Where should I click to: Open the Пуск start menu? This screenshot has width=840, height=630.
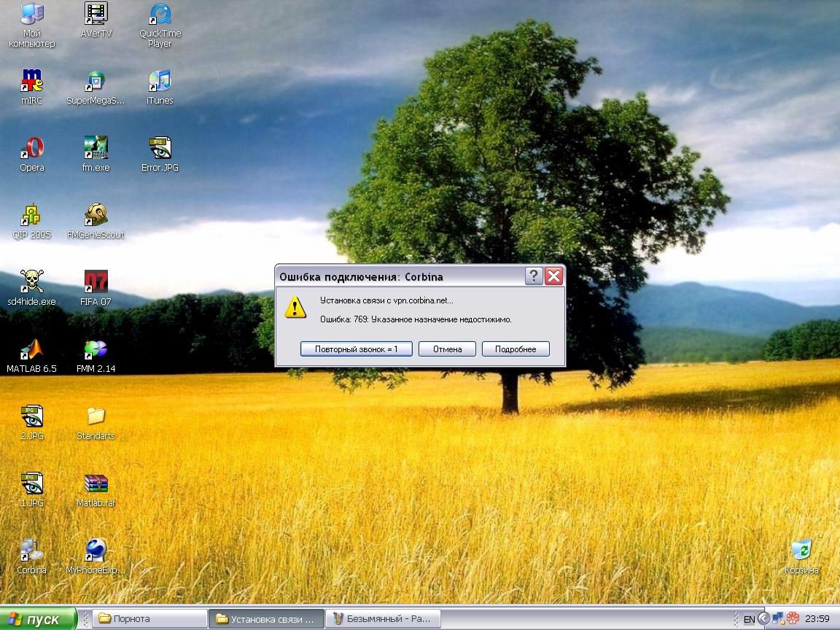[x=38, y=619]
